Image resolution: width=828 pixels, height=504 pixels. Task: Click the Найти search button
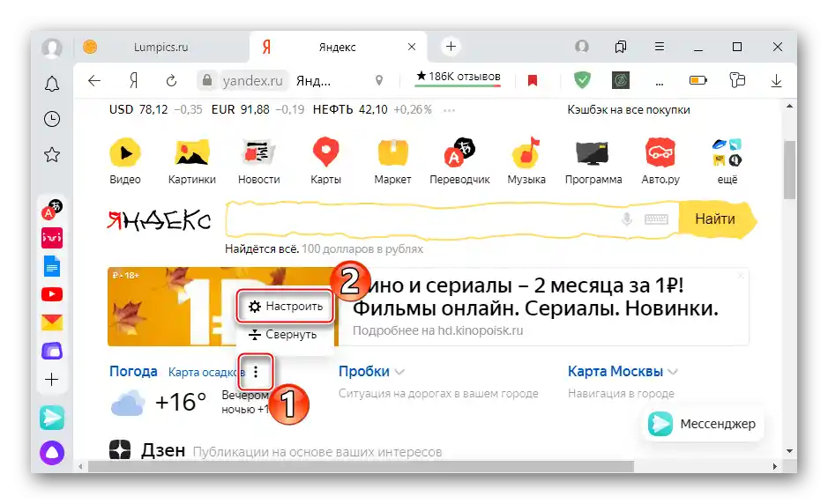(715, 219)
